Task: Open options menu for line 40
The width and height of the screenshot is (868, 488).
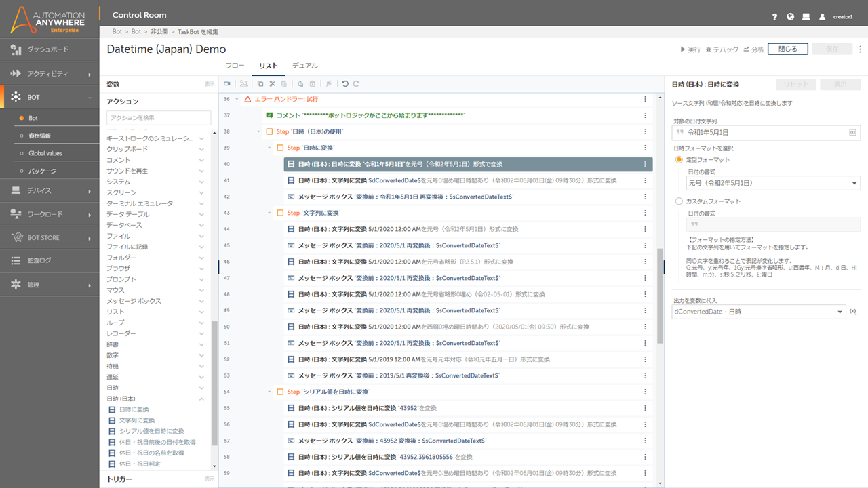Action: click(645, 164)
